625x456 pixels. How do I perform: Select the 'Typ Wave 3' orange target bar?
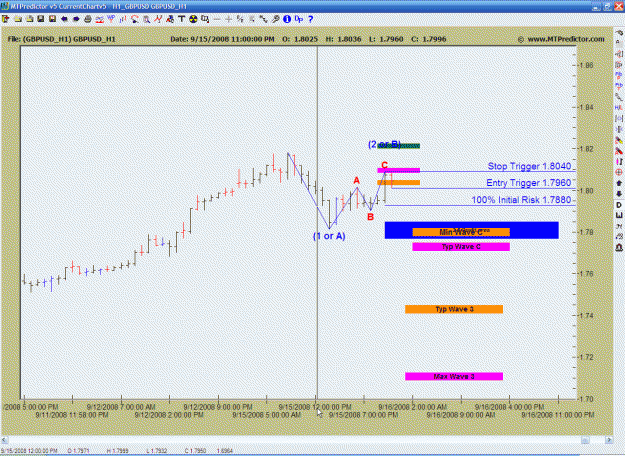(454, 309)
